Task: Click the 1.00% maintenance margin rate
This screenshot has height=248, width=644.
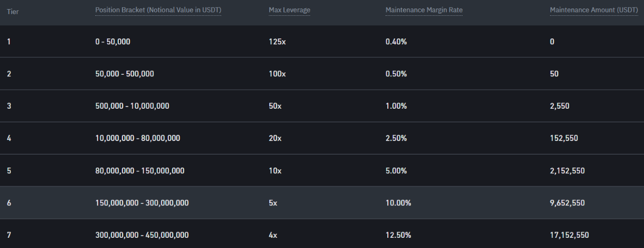Action: coord(396,106)
